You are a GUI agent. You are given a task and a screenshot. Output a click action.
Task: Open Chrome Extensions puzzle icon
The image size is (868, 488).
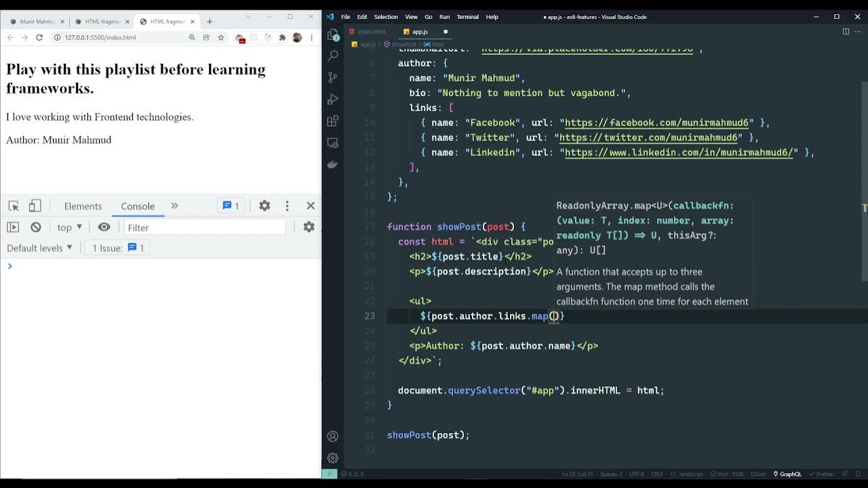tap(282, 37)
